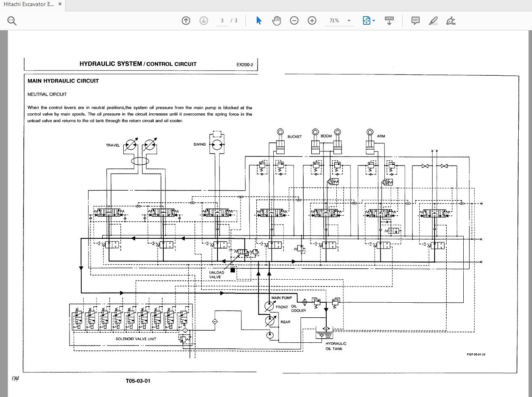
Task: Click the zoom percentage value field
Action: [x=334, y=21]
